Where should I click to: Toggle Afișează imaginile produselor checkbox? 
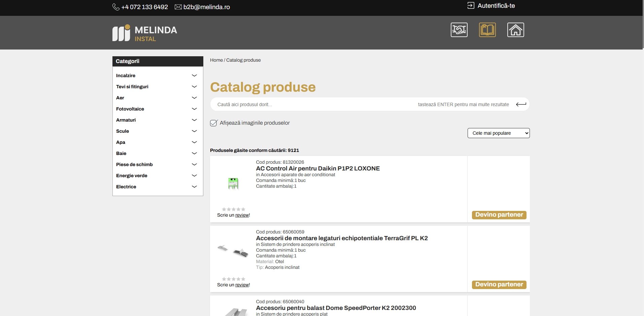pos(214,123)
